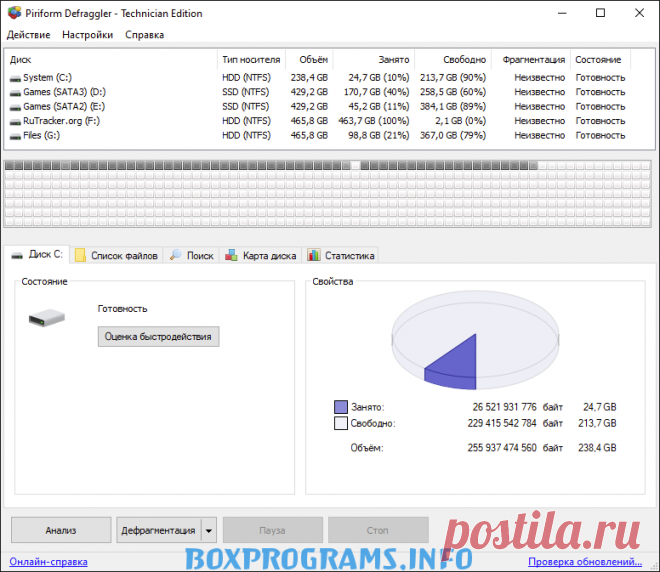Select the Files (G:) row label
Image resolution: width=660 pixels, height=572 pixels.
pos(42,135)
